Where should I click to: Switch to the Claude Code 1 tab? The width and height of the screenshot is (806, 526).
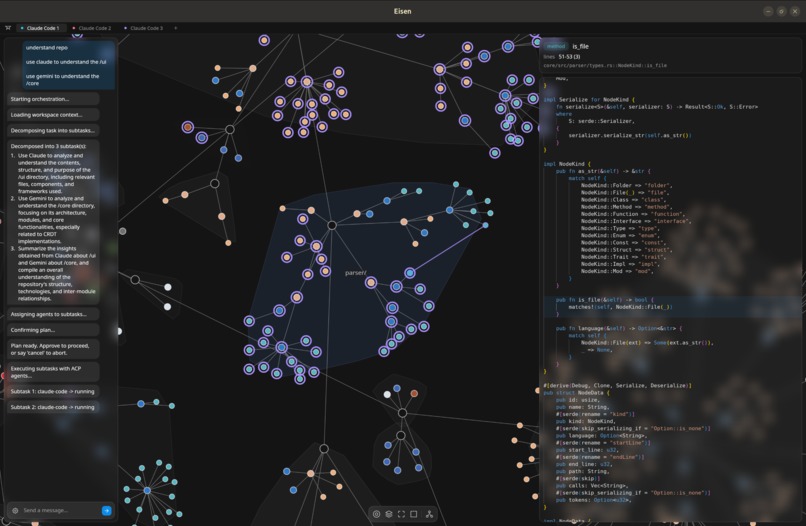coord(40,28)
